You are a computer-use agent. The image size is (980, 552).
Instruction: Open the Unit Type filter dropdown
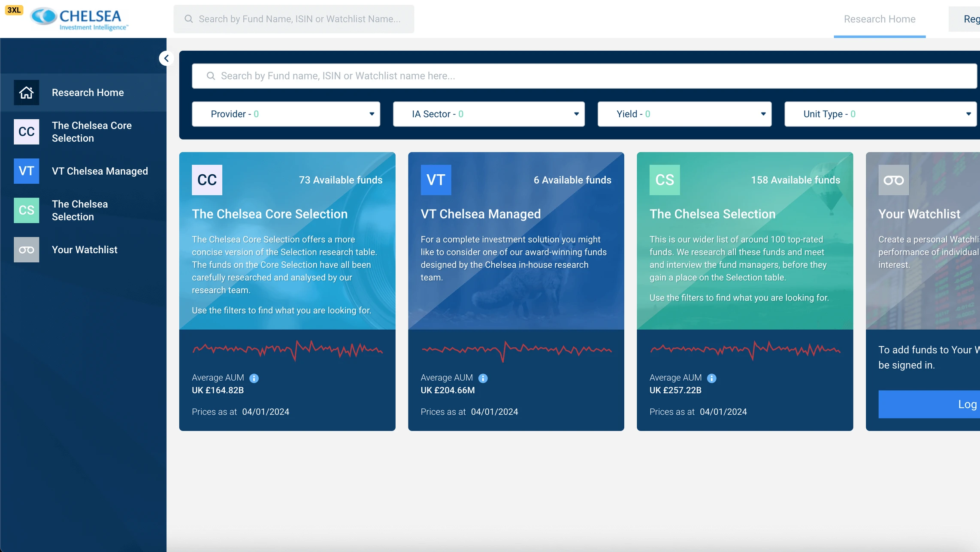(x=880, y=114)
